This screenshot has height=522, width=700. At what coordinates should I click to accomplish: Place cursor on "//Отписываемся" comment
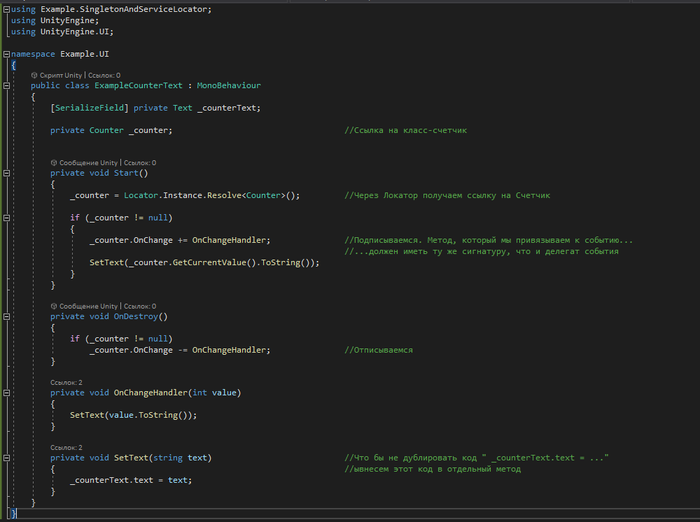click(378, 350)
